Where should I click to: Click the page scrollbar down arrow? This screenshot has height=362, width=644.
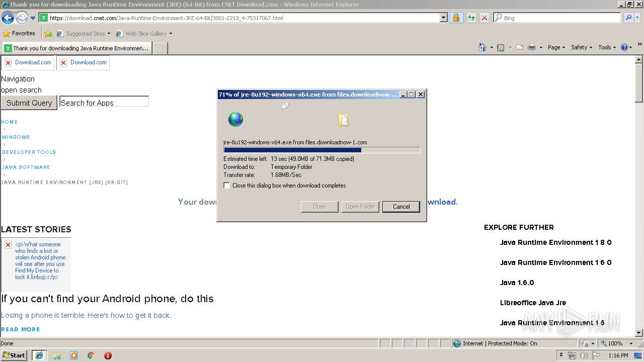[639, 332]
